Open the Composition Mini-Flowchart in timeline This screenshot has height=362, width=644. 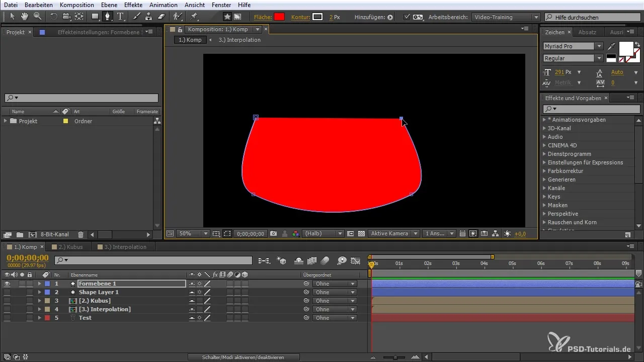click(x=264, y=260)
